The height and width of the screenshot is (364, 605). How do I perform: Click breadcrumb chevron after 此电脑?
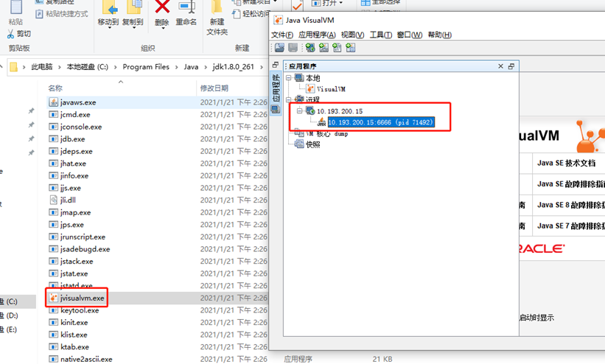(60, 67)
